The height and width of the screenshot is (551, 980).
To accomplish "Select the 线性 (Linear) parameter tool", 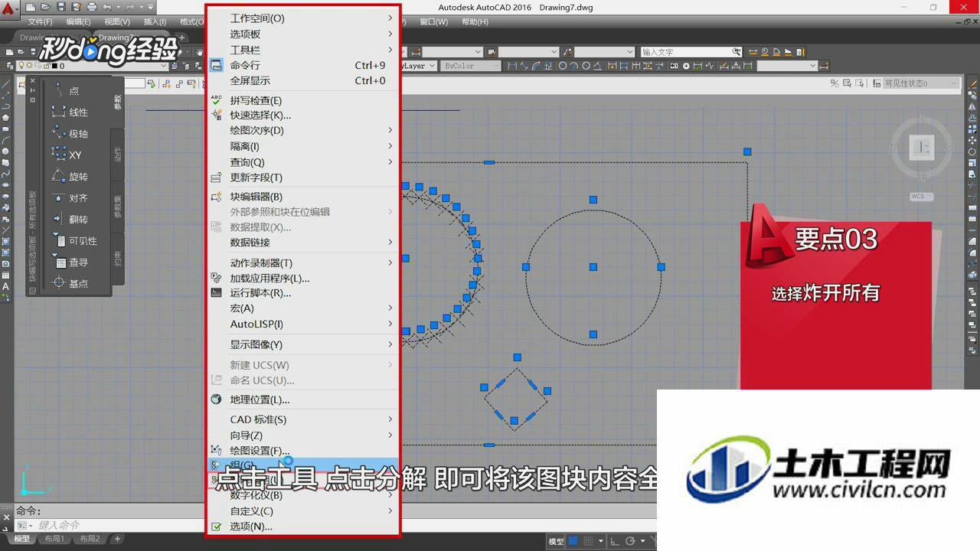I will [x=69, y=112].
